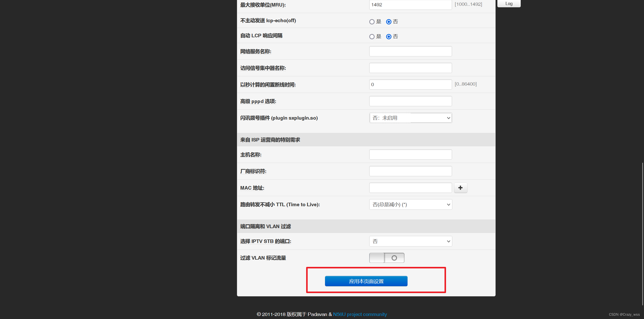The width and height of the screenshot is (644, 319).
Task: Click the plus icon next to MAC address
Action: (460, 188)
